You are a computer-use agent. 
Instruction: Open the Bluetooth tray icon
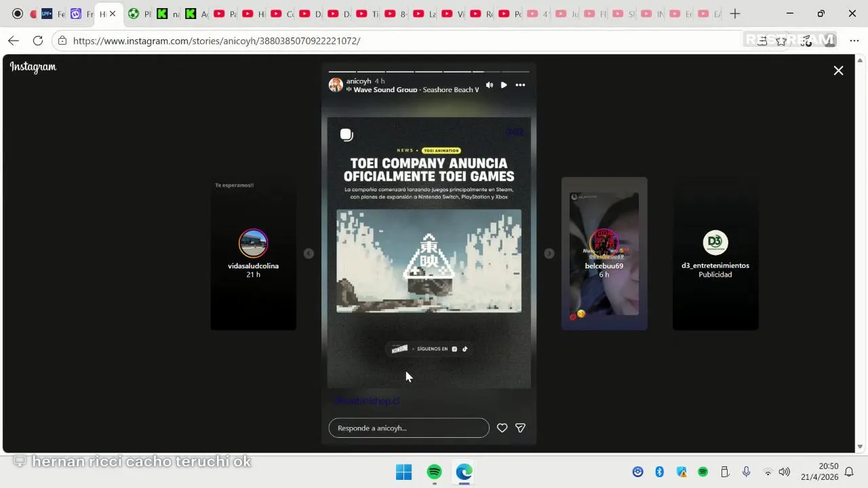coord(659,472)
